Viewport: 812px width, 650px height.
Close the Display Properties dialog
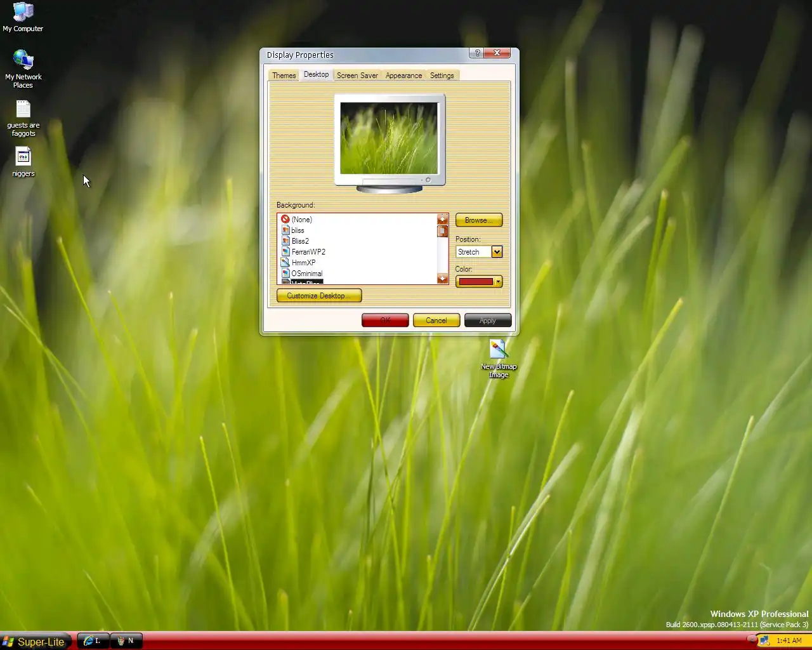(x=497, y=53)
